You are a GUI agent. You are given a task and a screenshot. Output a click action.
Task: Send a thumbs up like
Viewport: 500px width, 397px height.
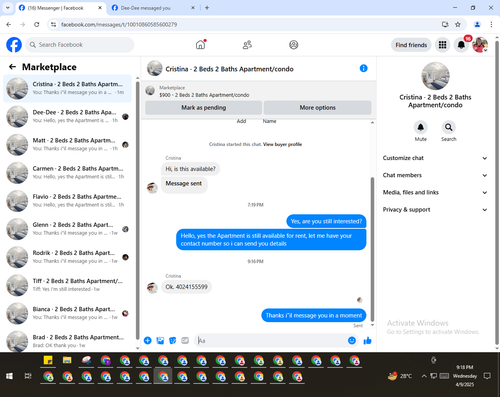tap(367, 340)
